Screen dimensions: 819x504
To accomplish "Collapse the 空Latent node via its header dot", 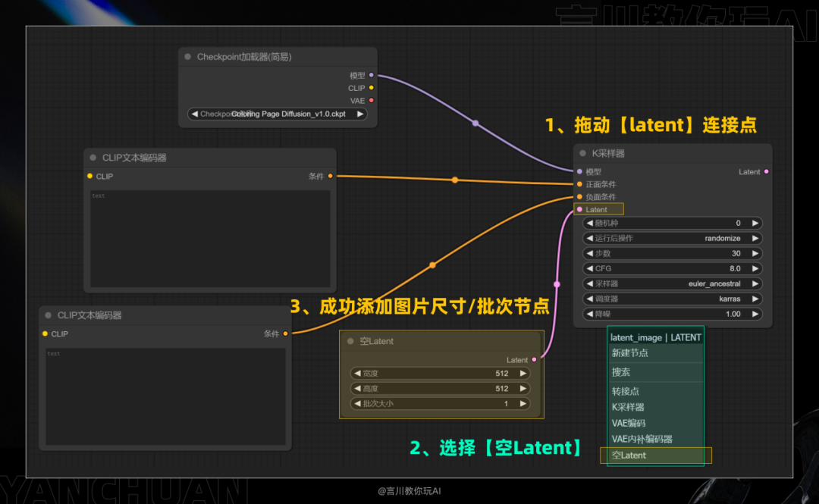I will pos(350,341).
